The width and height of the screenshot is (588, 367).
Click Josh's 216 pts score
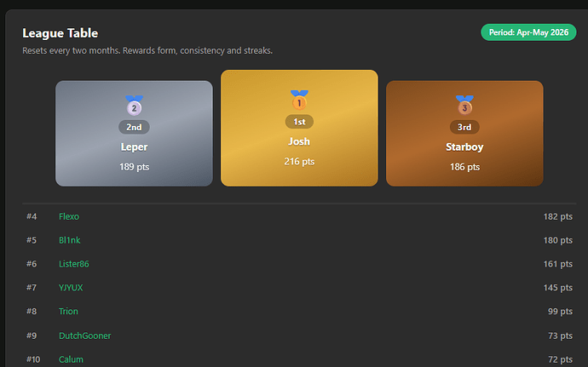click(299, 162)
